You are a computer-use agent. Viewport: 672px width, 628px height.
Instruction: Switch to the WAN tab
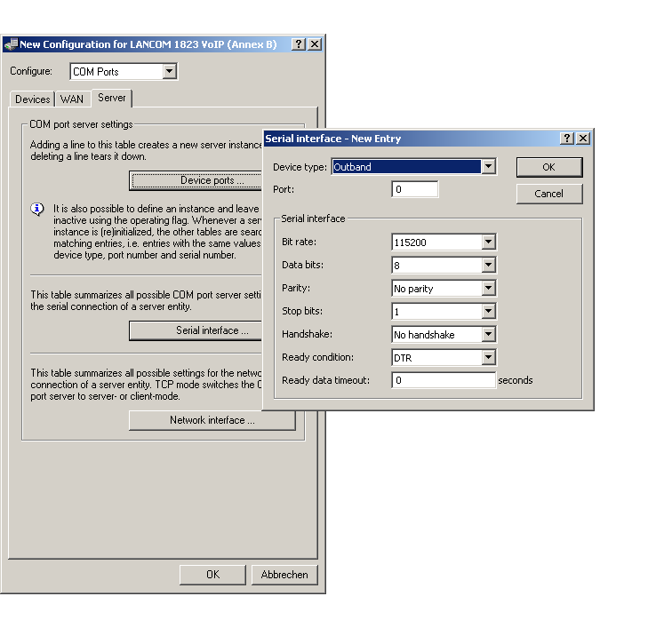click(x=72, y=99)
